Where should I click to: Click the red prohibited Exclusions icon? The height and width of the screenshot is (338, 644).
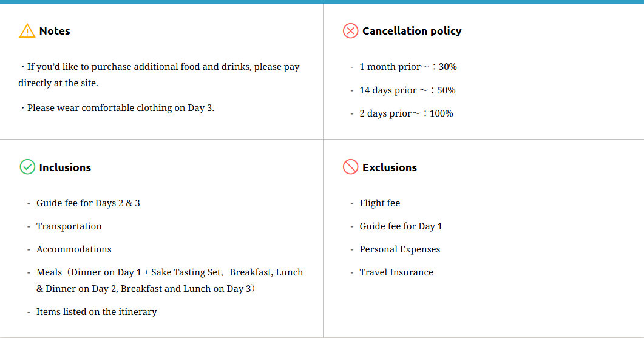350,167
